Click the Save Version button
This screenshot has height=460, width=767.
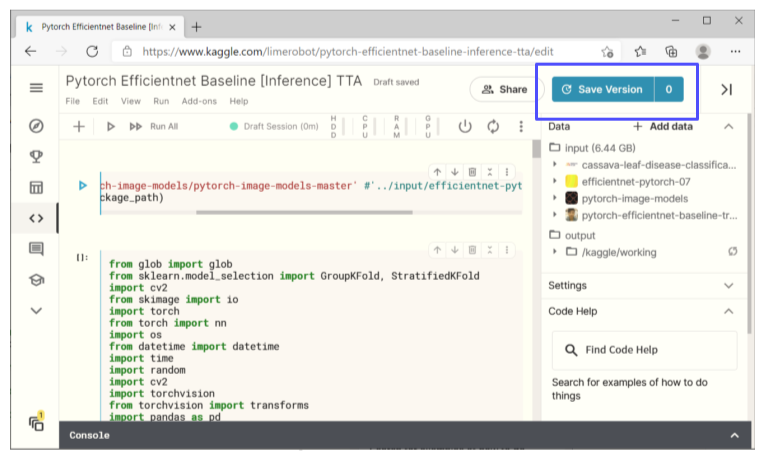click(x=603, y=90)
